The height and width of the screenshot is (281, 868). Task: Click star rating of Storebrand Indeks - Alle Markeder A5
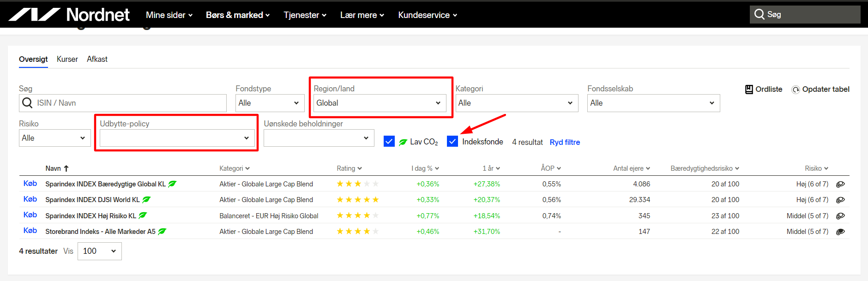point(358,231)
